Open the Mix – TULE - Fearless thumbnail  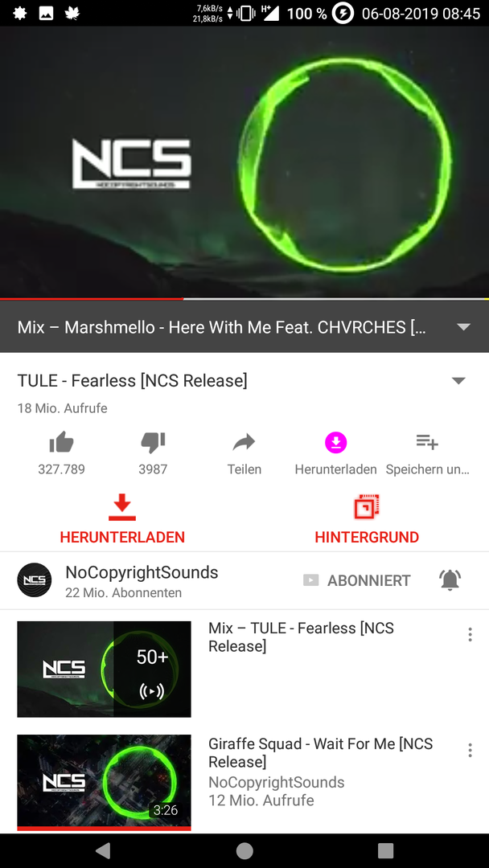pos(104,669)
